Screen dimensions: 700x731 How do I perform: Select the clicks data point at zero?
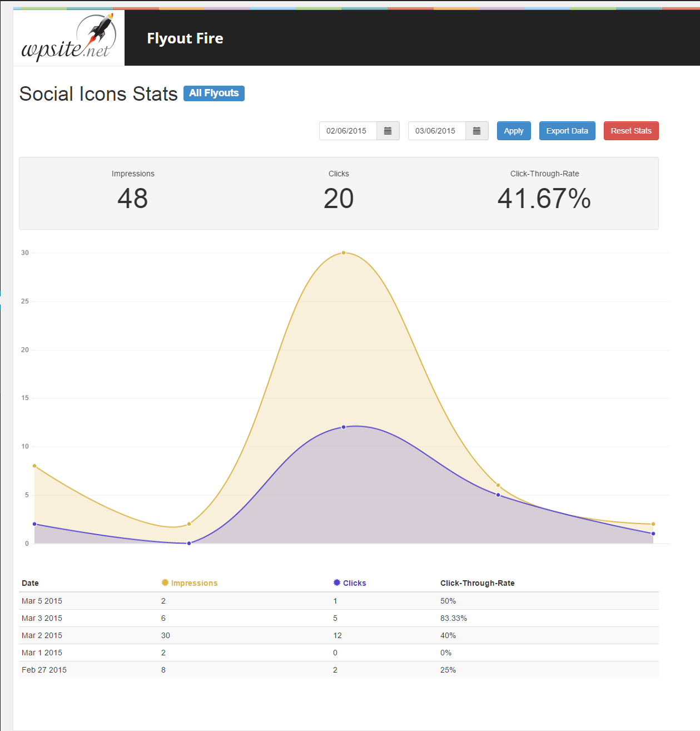point(189,544)
